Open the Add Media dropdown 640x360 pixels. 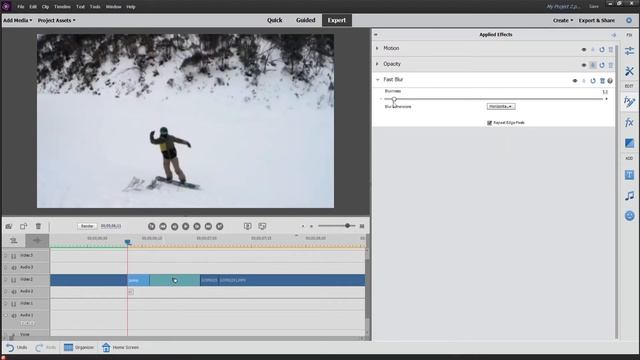pyautogui.click(x=18, y=20)
